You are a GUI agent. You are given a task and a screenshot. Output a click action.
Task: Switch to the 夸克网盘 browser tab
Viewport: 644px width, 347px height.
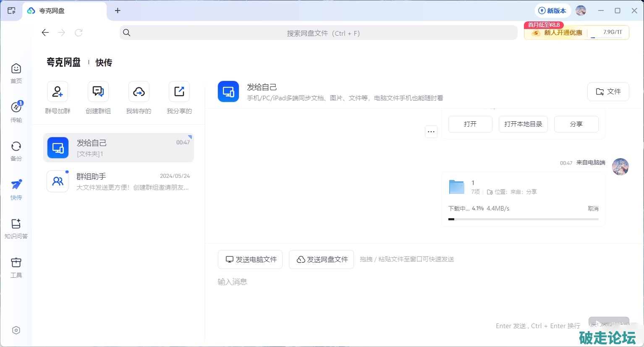[64, 11]
